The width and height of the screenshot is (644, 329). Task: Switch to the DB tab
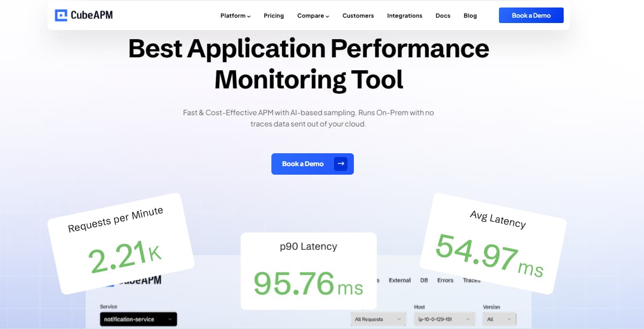coord(424,280)
